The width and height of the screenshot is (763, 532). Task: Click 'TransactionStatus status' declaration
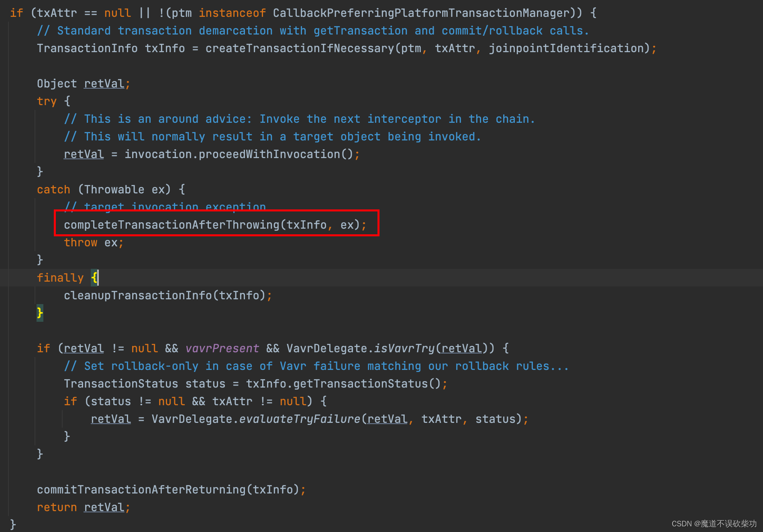click(x=145, y=384)
